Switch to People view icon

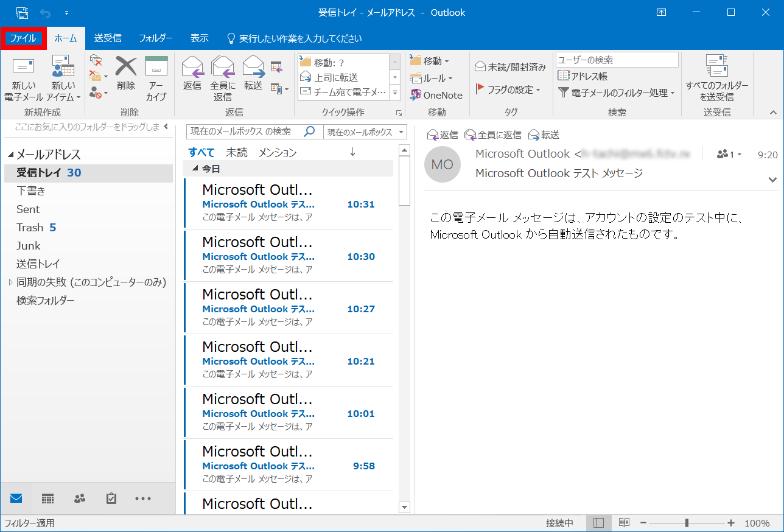pyautogui.click(x=80, y=499)
